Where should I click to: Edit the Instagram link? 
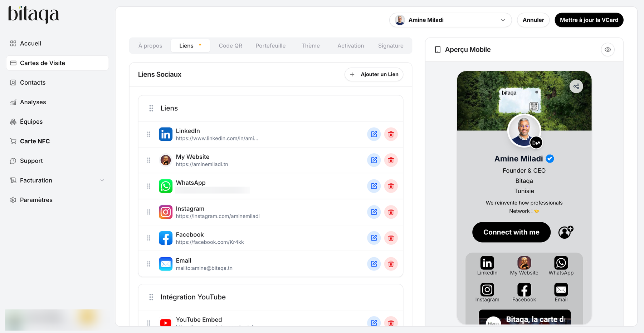tap(374, 212)
